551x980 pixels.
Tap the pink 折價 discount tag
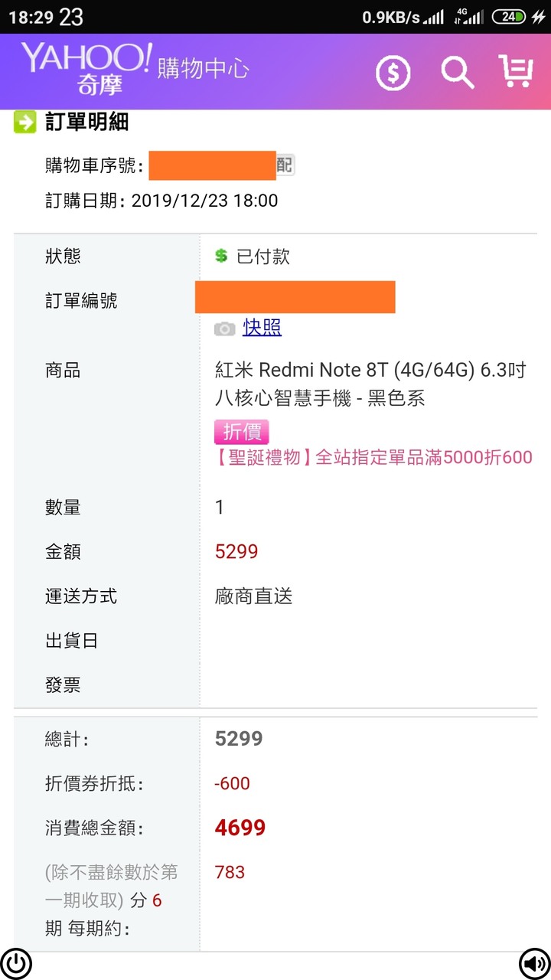coord(242,432)
